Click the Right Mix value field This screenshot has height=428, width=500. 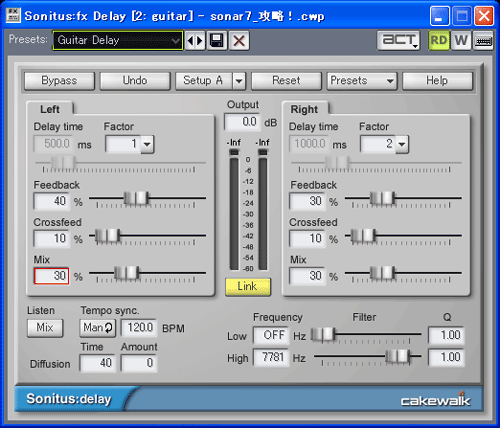tap(307, 276)
